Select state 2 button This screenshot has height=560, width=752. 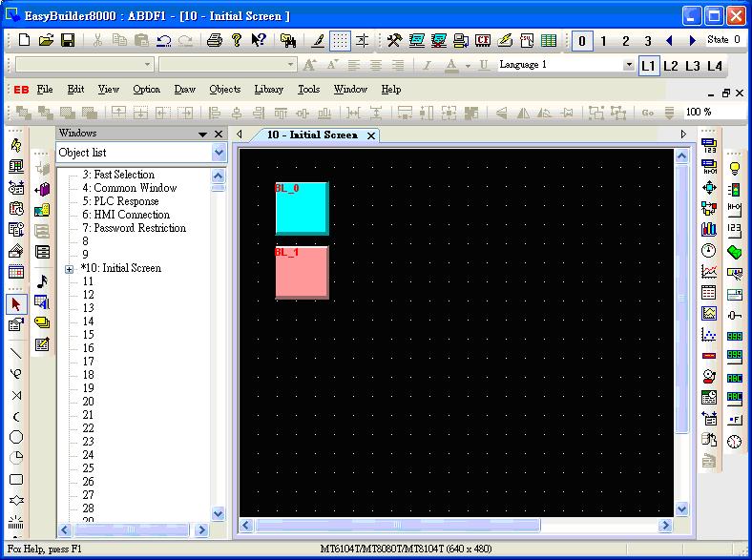(x=625, y=41)
